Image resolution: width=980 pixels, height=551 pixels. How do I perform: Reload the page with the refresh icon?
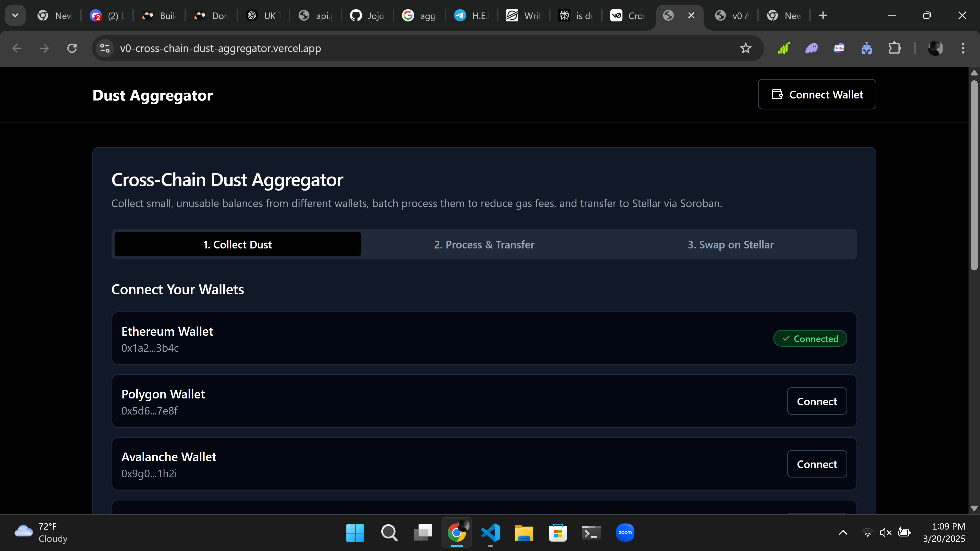(x=72, y=48)
